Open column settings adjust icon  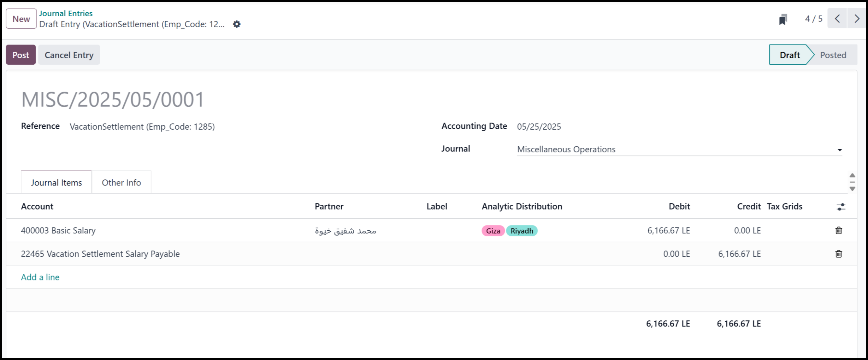[x=841, y=207]
